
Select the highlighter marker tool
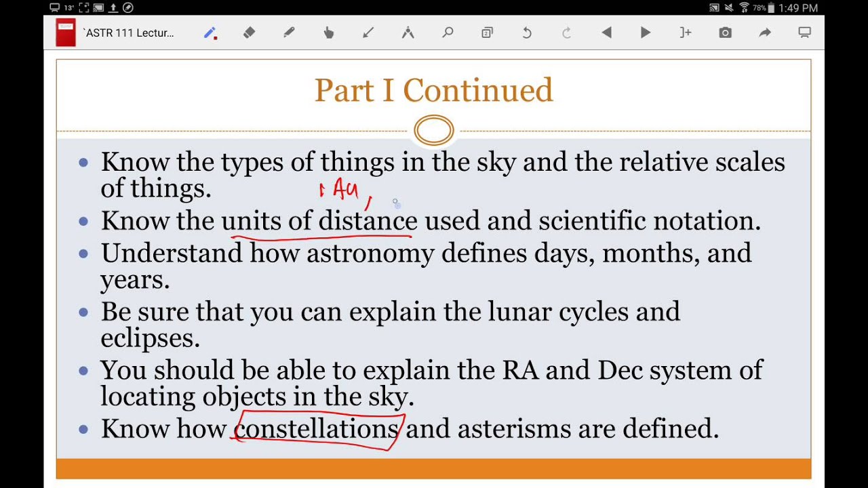(289, 33)
